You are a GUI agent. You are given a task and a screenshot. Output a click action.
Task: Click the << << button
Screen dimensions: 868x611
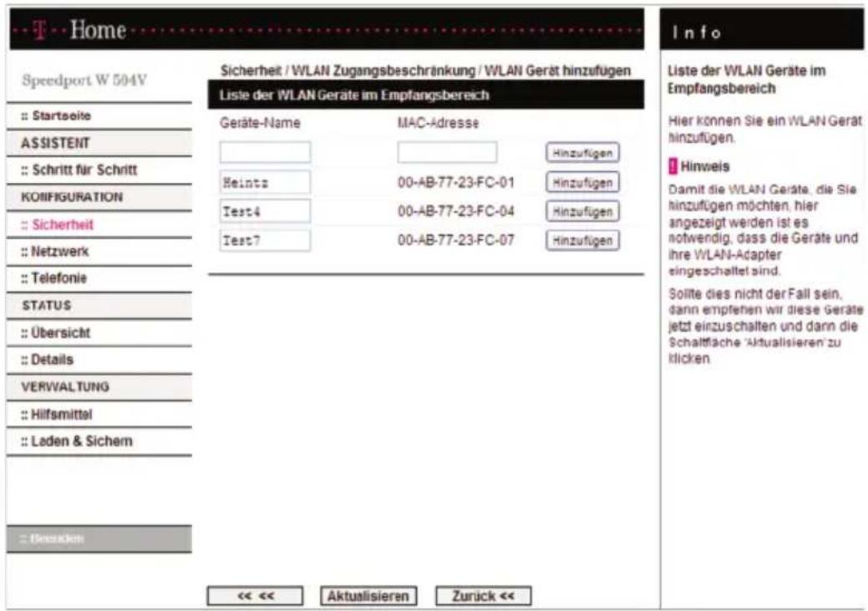255,596
